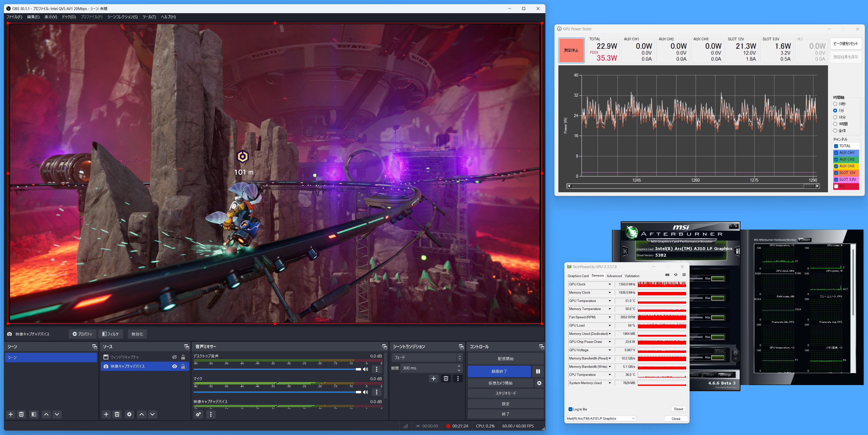This screenshot has width=868, height=435.
Task: Switch to GPU-Z Validation tab
Action: [632, 276]
